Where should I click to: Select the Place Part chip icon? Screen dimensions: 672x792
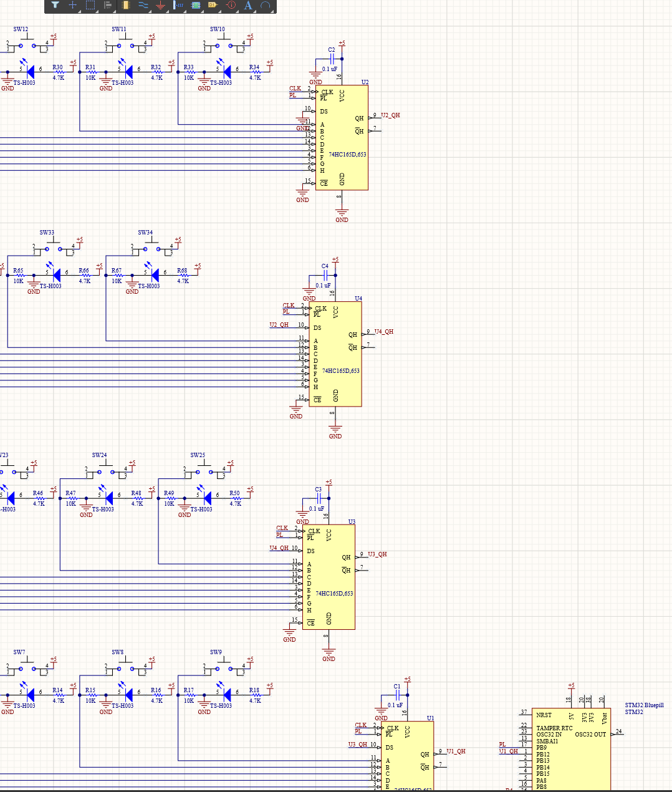tap(125, 5)
